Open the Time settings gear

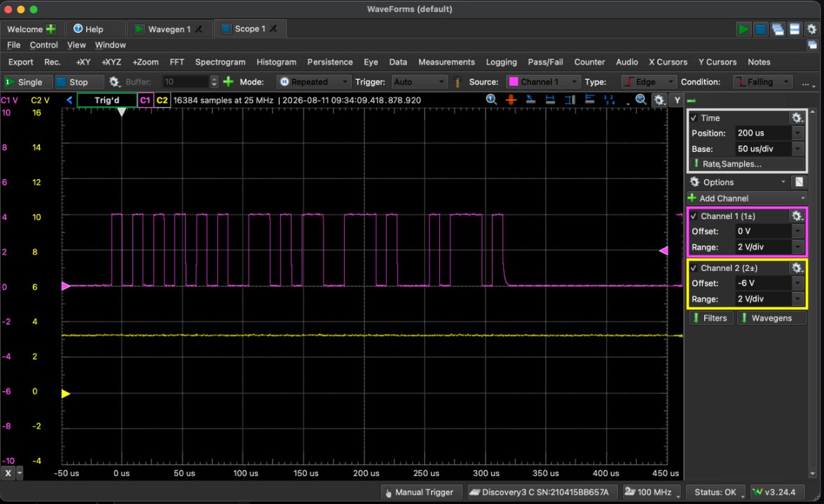click(x=797, y=118)
